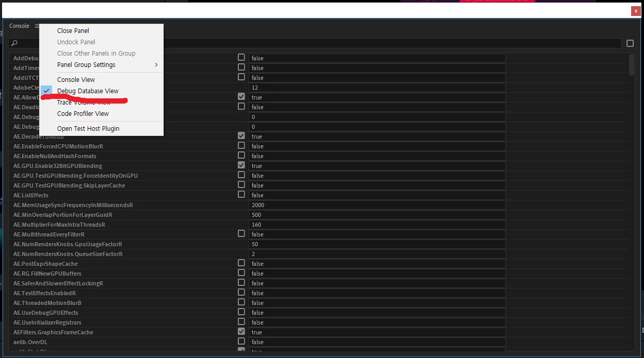Click the vertical scrollbar thumb
The height and width of the screenshot is (358, 644).
632,64
